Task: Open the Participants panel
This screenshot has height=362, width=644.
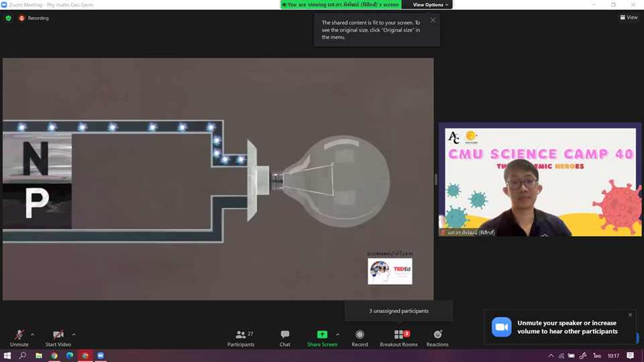Action: (x=240, y=337)
